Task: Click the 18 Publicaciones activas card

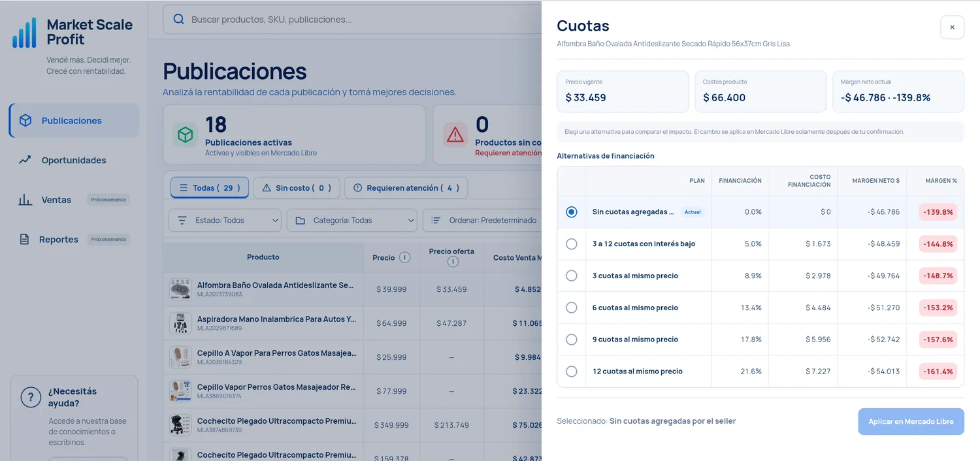Action: click(294, 135)
